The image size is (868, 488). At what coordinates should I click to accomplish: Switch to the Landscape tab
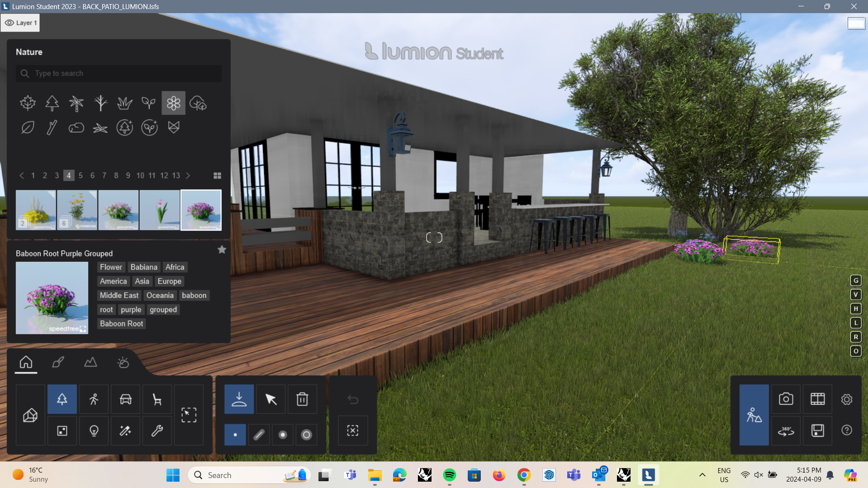pyautogui.click(x=90, y=362)
